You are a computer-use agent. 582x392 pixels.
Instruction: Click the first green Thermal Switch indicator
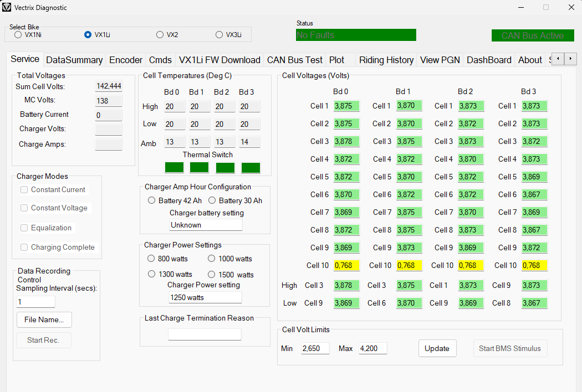[x=174, y=167]
